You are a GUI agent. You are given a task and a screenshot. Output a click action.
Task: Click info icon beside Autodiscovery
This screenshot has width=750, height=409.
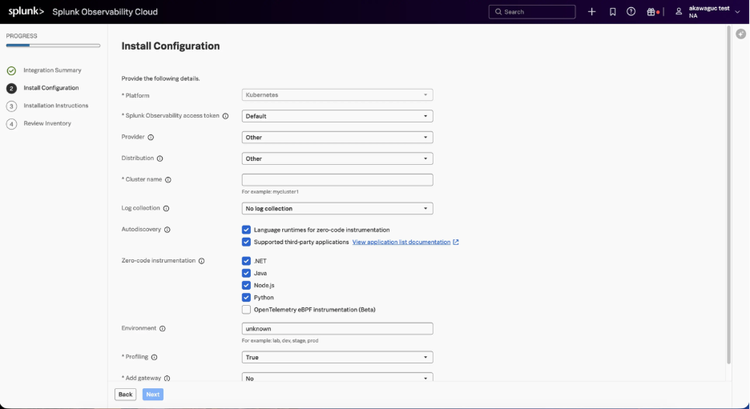167,230
